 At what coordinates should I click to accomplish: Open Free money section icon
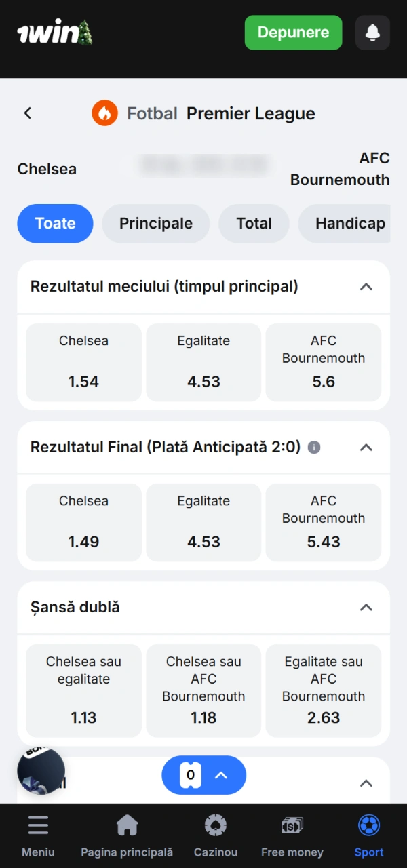(x=292, y=825)
